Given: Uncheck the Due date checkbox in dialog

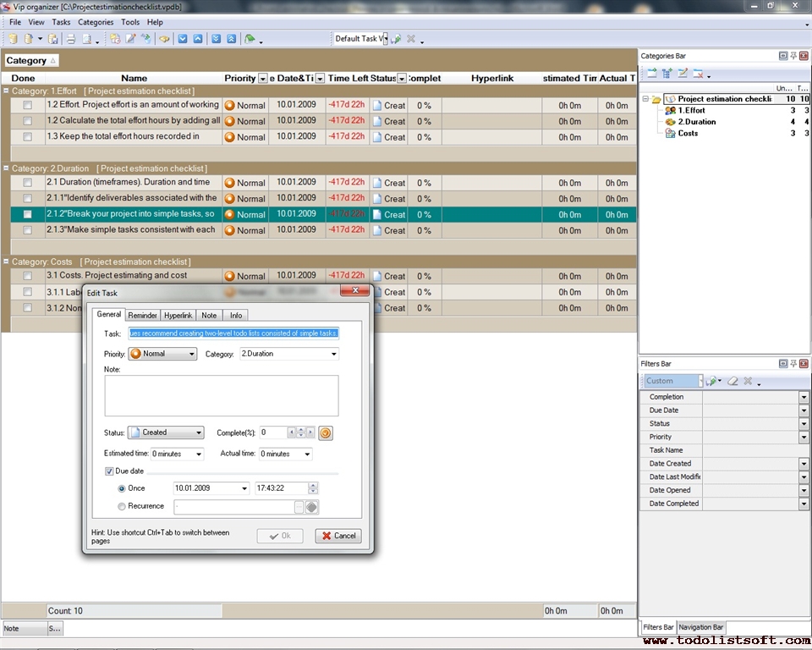Looking at the screenshot, I should (110, 471).
